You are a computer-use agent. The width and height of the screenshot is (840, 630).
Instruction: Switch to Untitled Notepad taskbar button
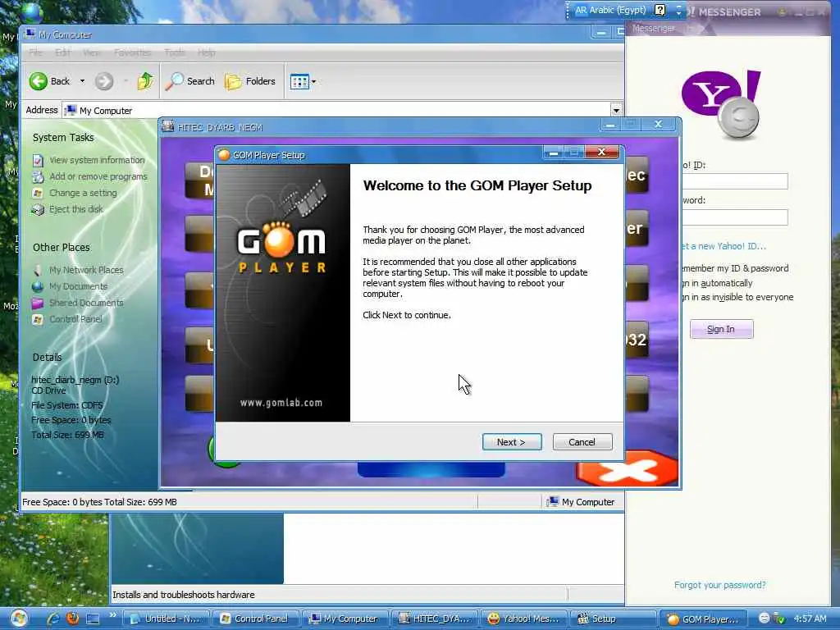166,619
